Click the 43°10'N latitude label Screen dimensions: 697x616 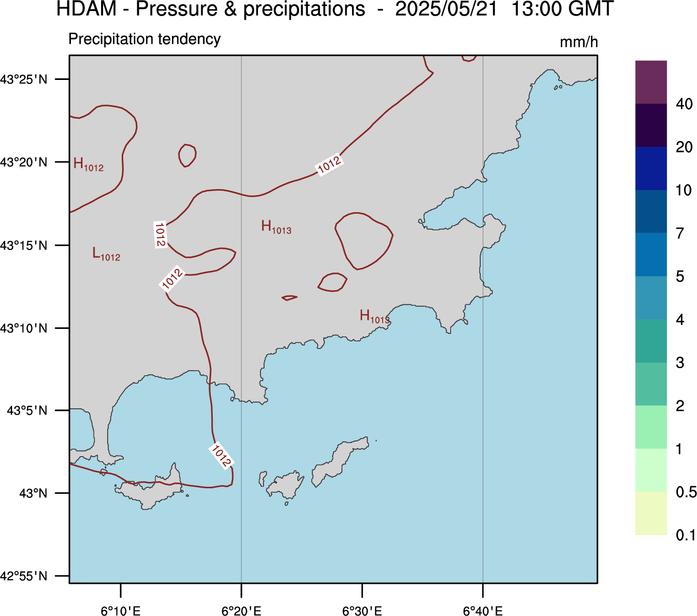click(x=24, y=328)
